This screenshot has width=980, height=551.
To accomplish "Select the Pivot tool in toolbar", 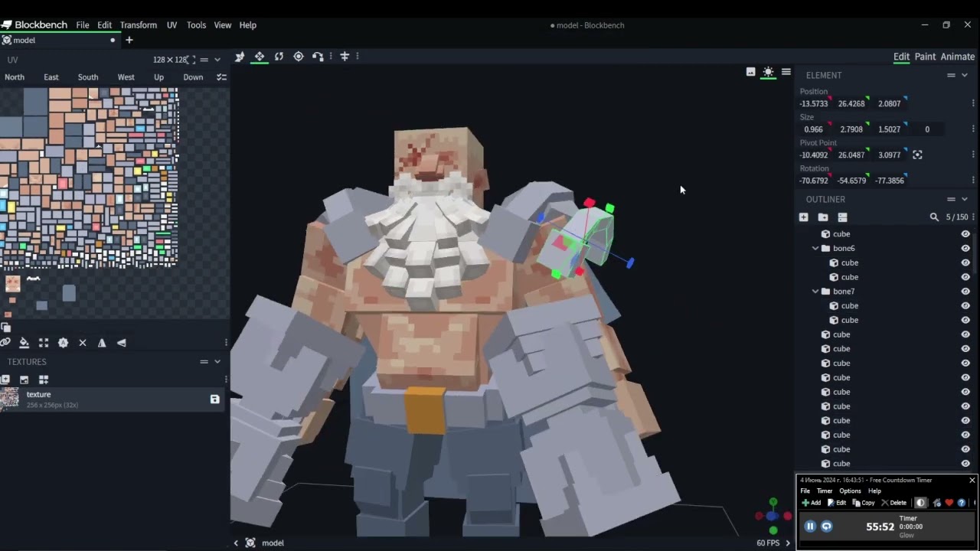I will (299, 57).
